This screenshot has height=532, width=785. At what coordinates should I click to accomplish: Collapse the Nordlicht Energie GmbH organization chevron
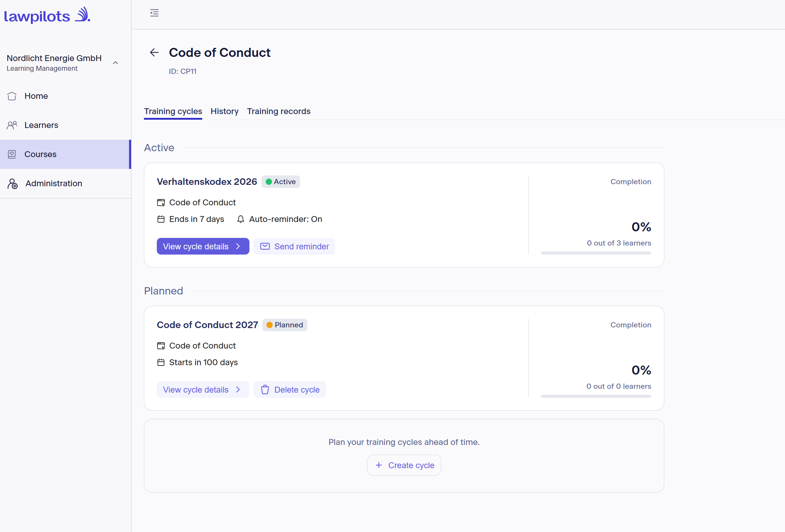(x=116, y=63)
